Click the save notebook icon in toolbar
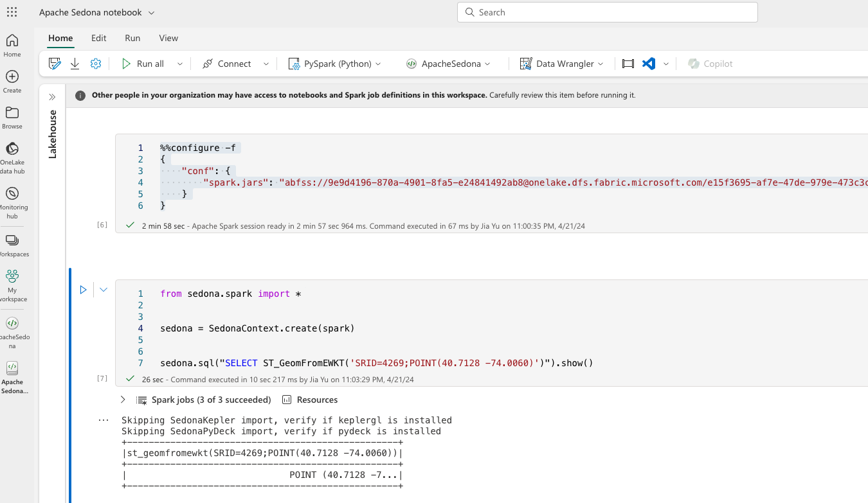Image resolution: width=868 pixels, height=503 pixels. 55,64
